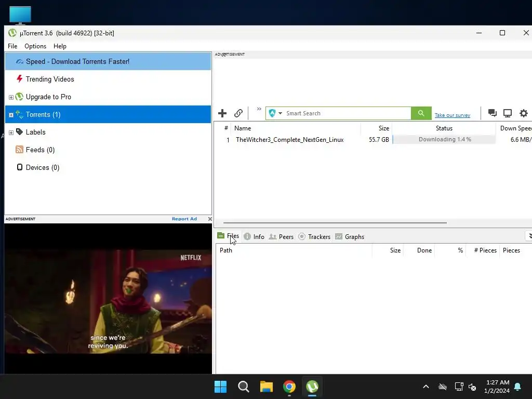Click the µTorrent taskbar icon
Image resolution: width=532 pixels, height=399 pixels.
pos(312,387)
